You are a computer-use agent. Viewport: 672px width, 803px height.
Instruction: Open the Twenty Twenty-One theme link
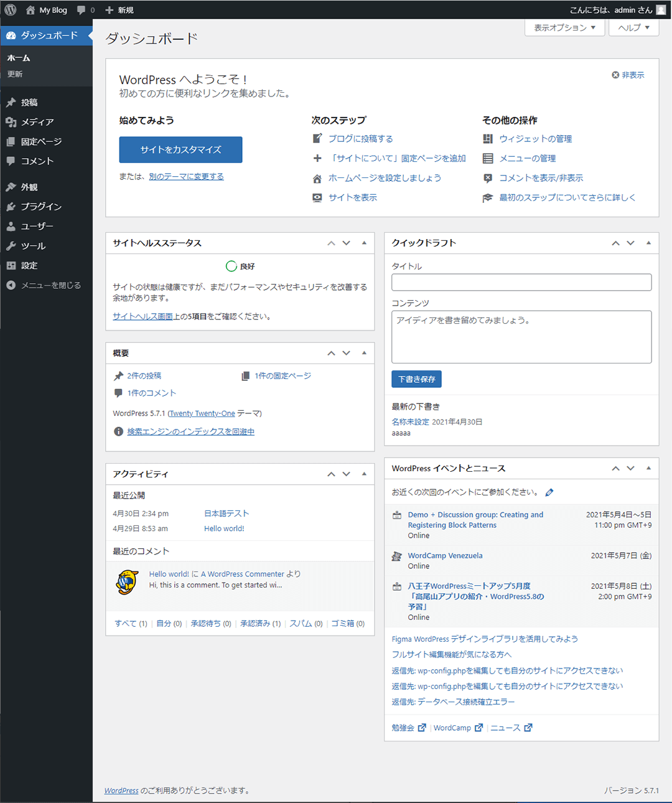point(202,413)
